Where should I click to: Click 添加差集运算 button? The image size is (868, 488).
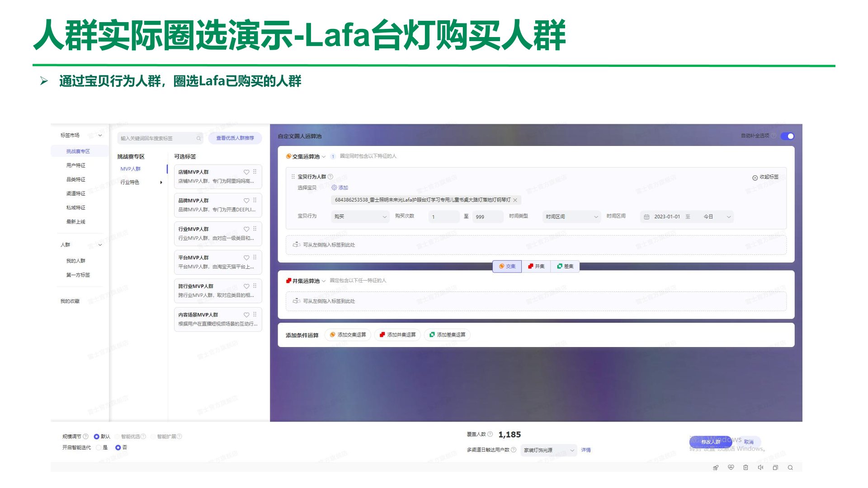pos(447,335)
